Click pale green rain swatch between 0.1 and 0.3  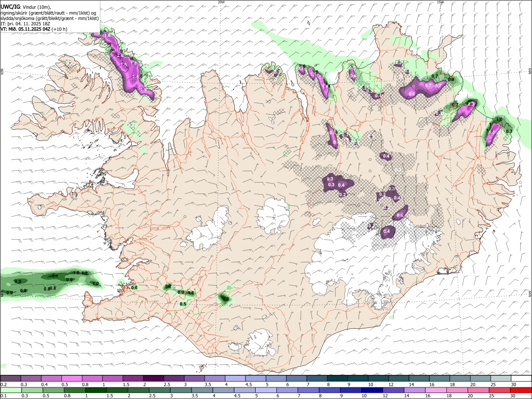tap(11, 390)
